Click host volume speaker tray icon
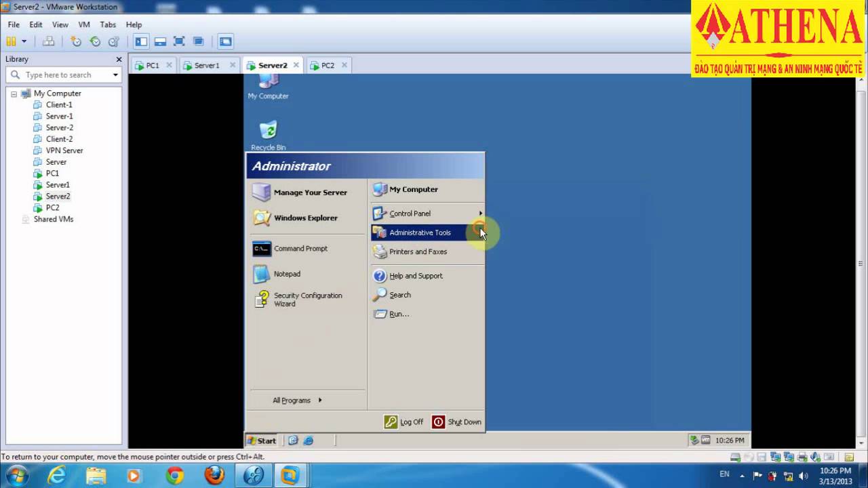The height and width of the screenshot is (488, 868). (x=804, y=476)
